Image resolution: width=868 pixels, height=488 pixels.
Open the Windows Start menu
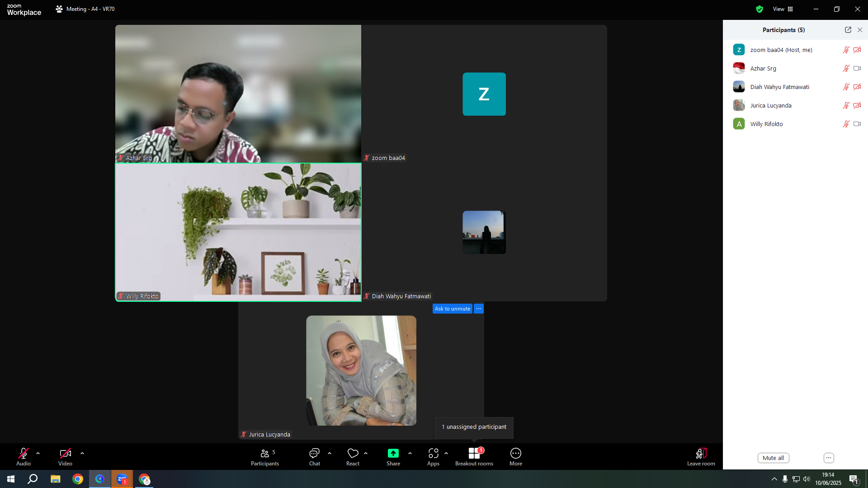pyautogui.click(x=11, y=479)
